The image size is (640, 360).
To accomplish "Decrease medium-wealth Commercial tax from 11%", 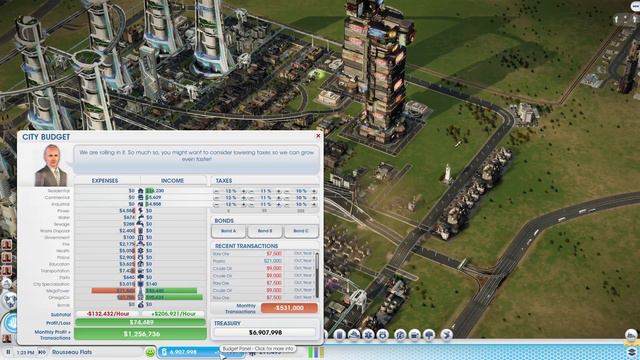I will click(252, 198).
